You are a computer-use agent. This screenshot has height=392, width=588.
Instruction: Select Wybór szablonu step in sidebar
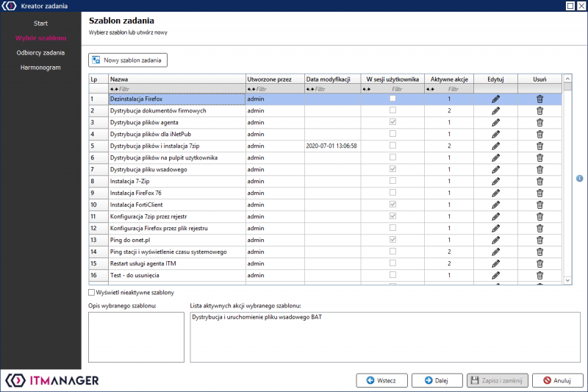coord(40,38)
